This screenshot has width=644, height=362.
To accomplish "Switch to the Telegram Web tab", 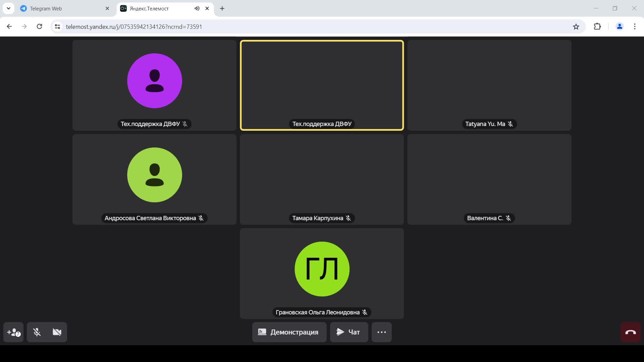I will click(x=60, y=8).
